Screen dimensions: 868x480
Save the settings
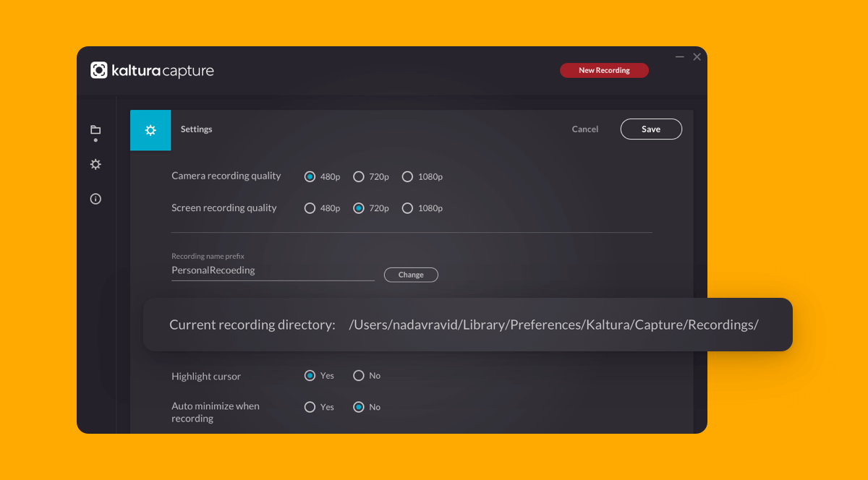pos(651,129)
